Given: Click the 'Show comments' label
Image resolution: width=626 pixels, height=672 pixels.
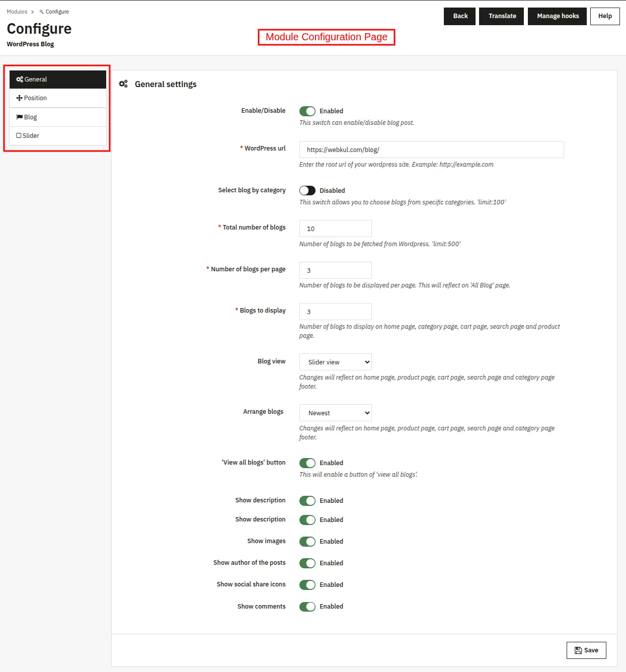Looking at the screenshot, I should click(261, 607).
